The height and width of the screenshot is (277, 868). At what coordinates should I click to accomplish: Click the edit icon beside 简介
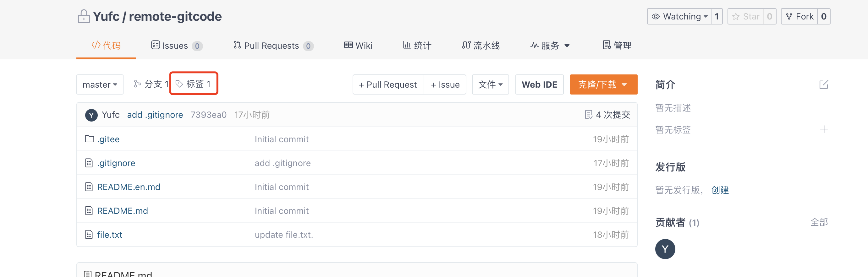[823, 84]
